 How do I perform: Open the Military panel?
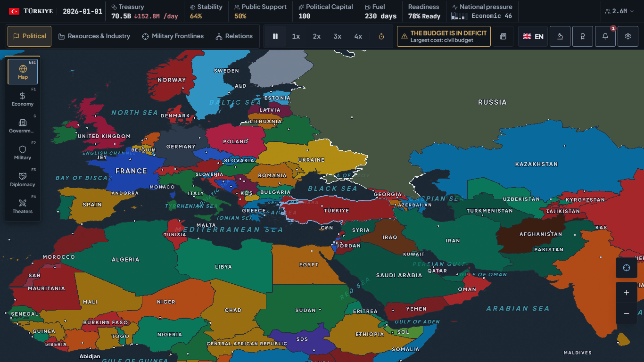(x=23, y=152)
